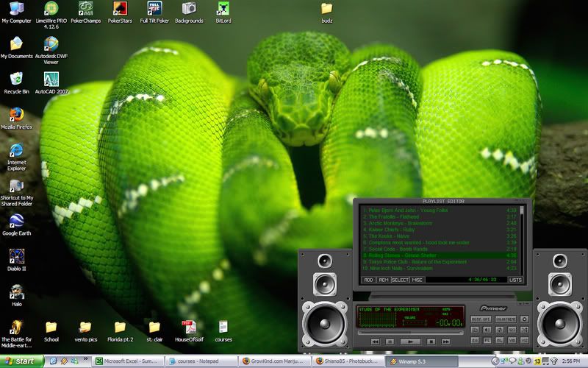The width and height of the screenshot is (588, 368).
Task: Stop playback in Winamp
Action: tap(431, 342)
